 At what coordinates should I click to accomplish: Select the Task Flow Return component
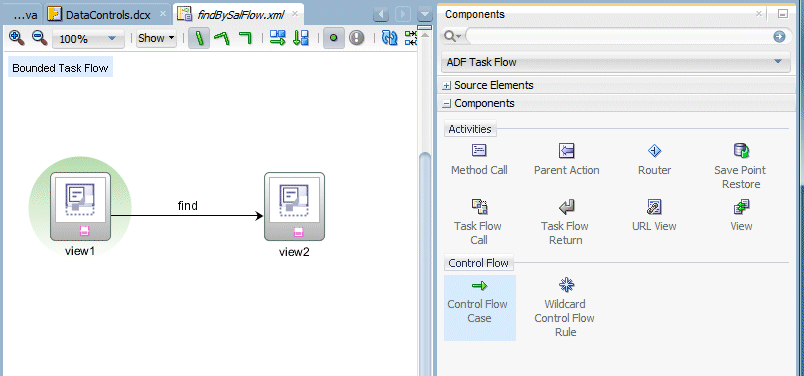click(566, 223)
